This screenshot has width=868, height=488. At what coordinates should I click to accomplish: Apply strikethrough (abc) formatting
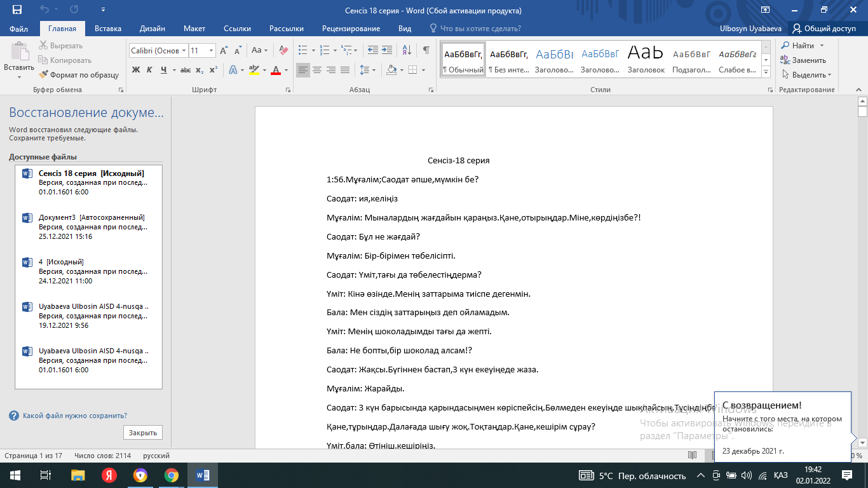pyautogui.click(x=186, y=70)
